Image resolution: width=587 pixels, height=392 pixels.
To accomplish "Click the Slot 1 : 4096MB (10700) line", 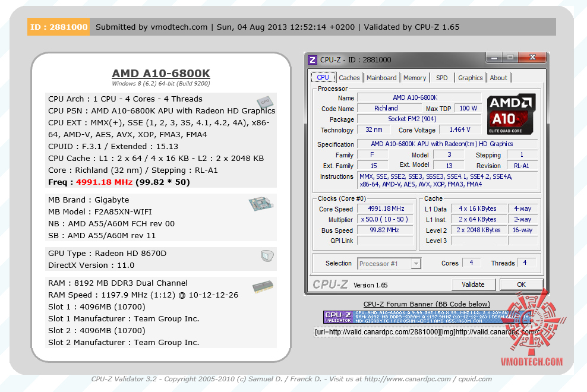I will tap(97, 307).
